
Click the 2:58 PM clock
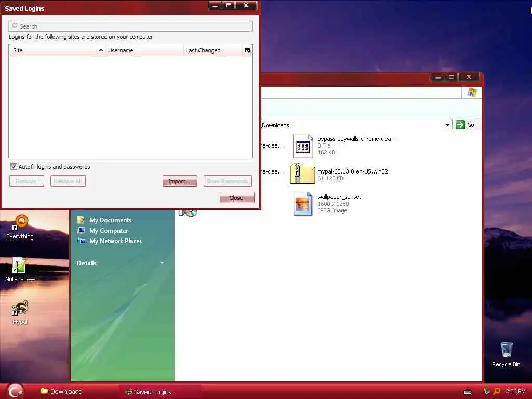pos(515,391)
